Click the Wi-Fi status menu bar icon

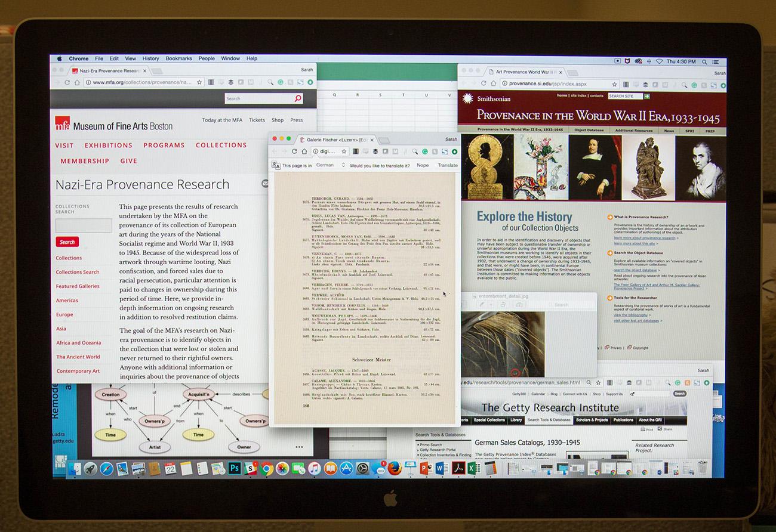coord(660,61)
